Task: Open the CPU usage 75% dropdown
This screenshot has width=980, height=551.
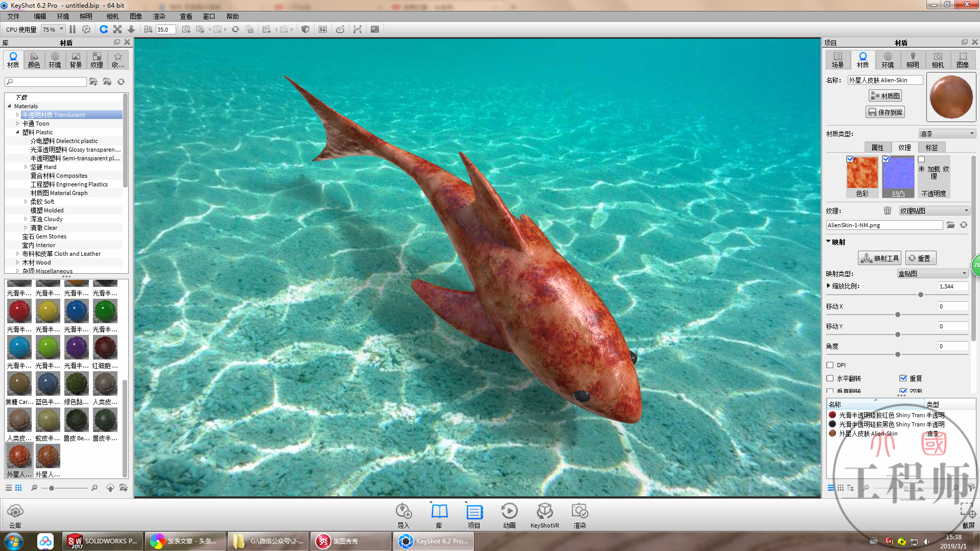Action: (x=53, y=29)
